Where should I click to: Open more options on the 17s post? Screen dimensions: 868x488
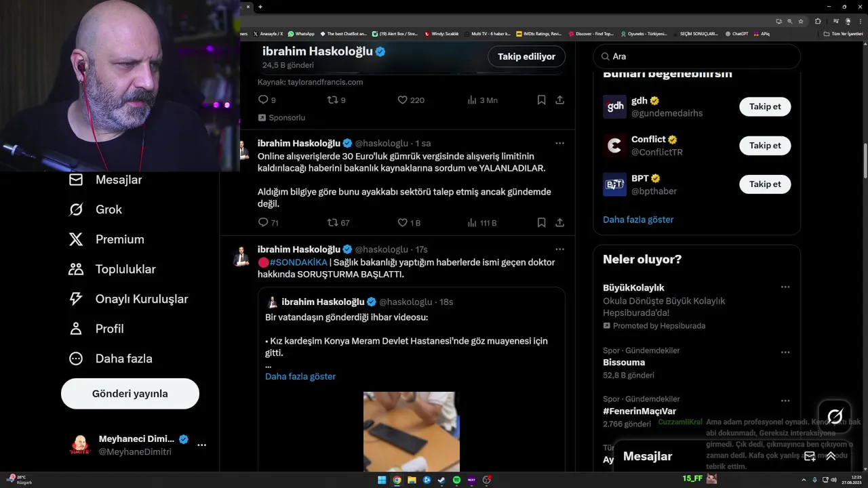coord(559,249)
